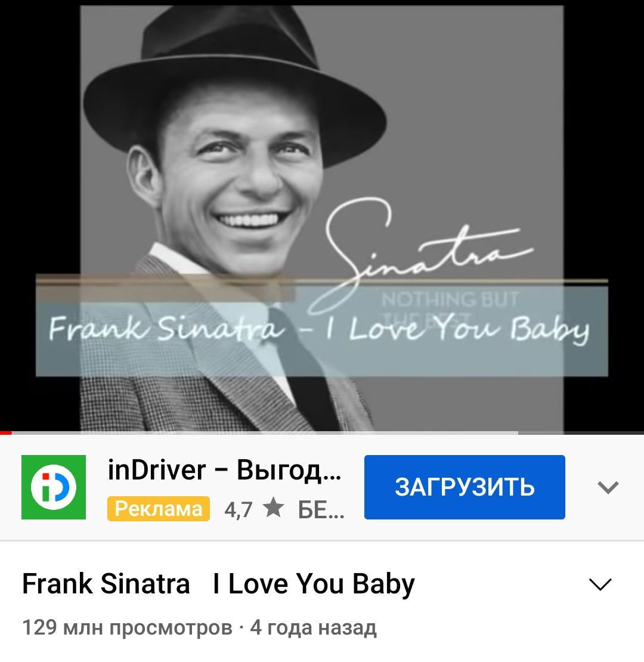Click the 4 года назад upload date
Viewport: 644px width, 662px height.
(313, 627)
